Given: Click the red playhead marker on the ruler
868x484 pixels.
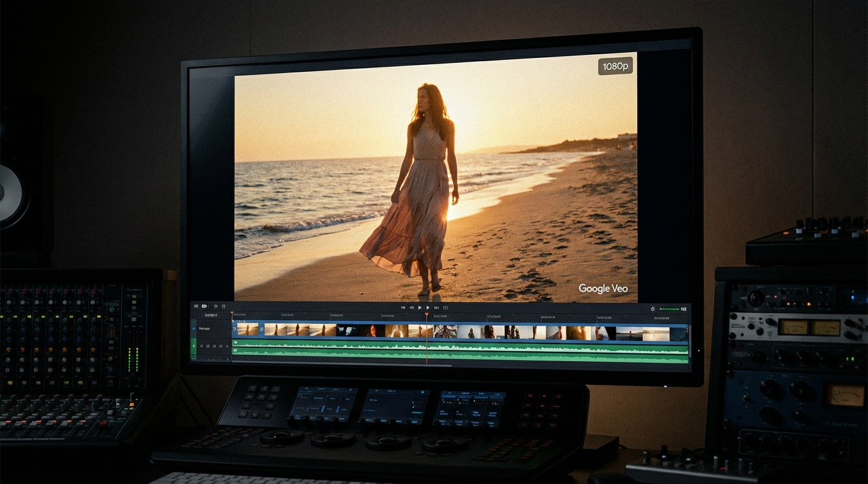Looking at the screenshot, I should 426,314.
